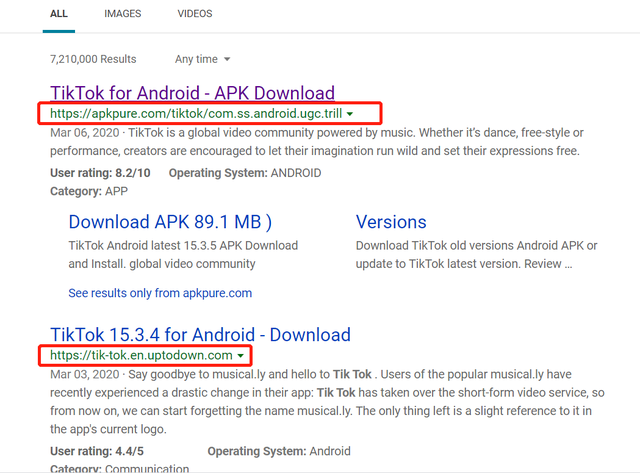Click the Operating System: ANDROID text
The width and height of the screenshot is (640, 473).
245,173
